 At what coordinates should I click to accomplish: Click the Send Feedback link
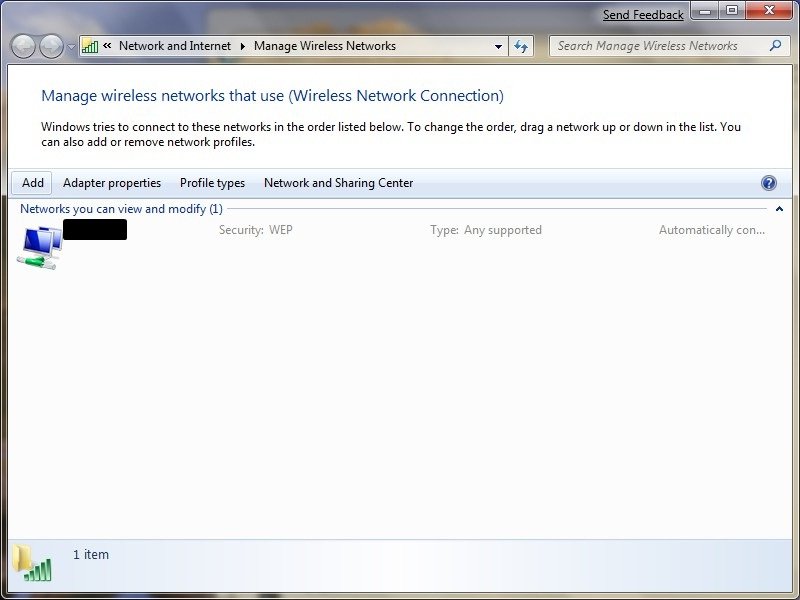click(x=643, y=15)
